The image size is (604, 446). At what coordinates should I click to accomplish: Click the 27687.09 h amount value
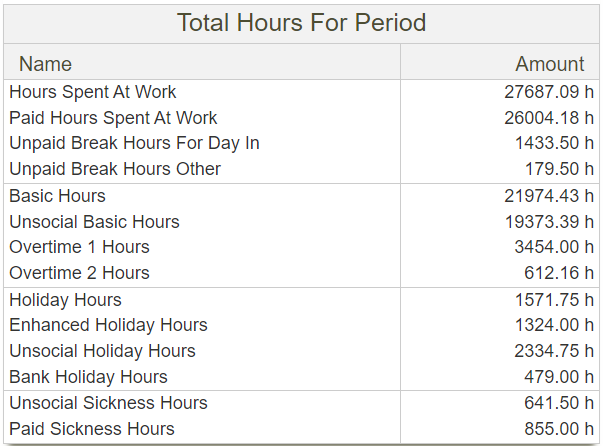[548, 92]
